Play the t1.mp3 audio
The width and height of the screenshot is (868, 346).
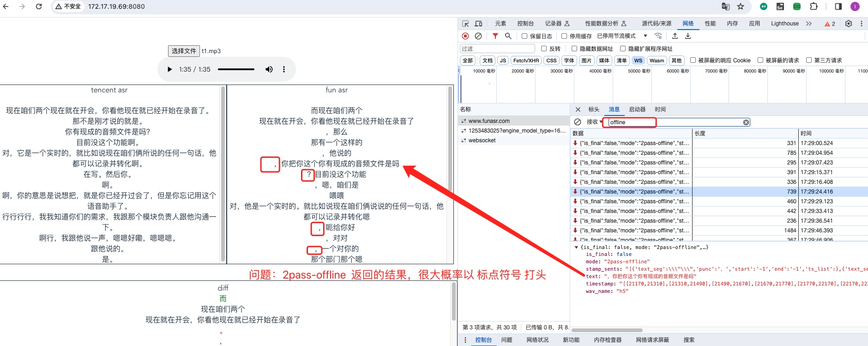click(169, 69)
